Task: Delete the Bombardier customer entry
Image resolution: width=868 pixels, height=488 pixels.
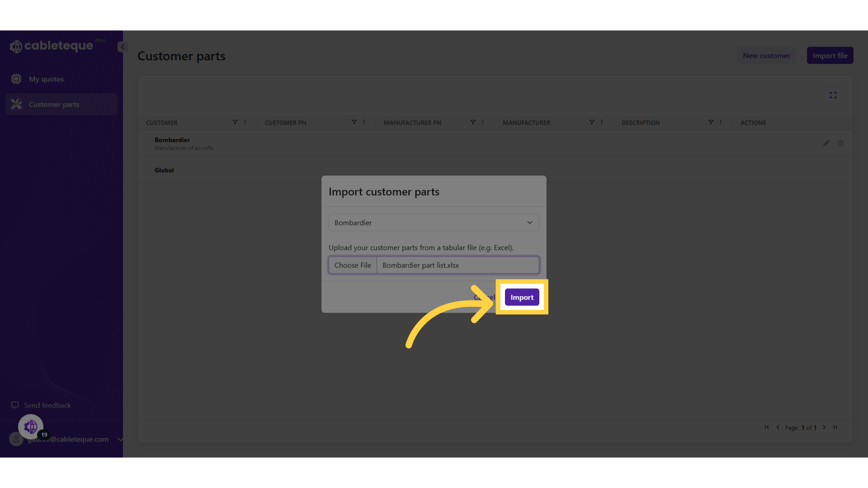Action: [840, 143]
